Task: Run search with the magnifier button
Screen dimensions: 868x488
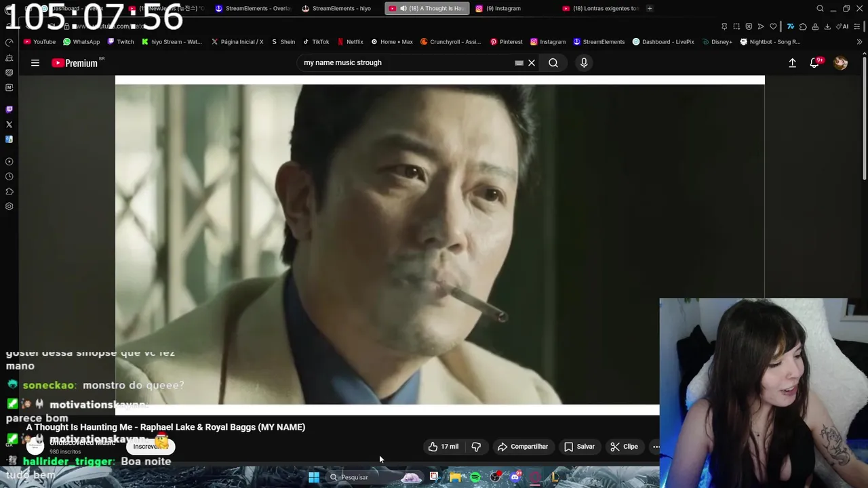Action: 553,63
